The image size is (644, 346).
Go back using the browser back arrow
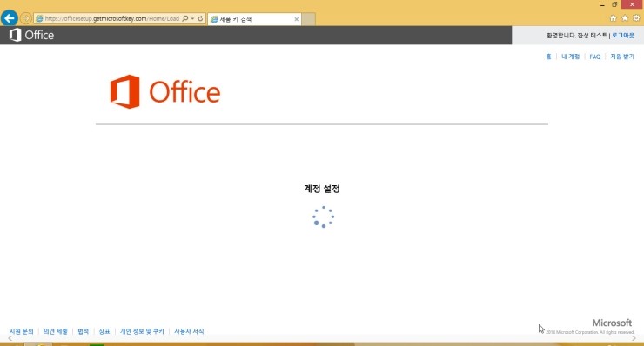click(10, 18)
